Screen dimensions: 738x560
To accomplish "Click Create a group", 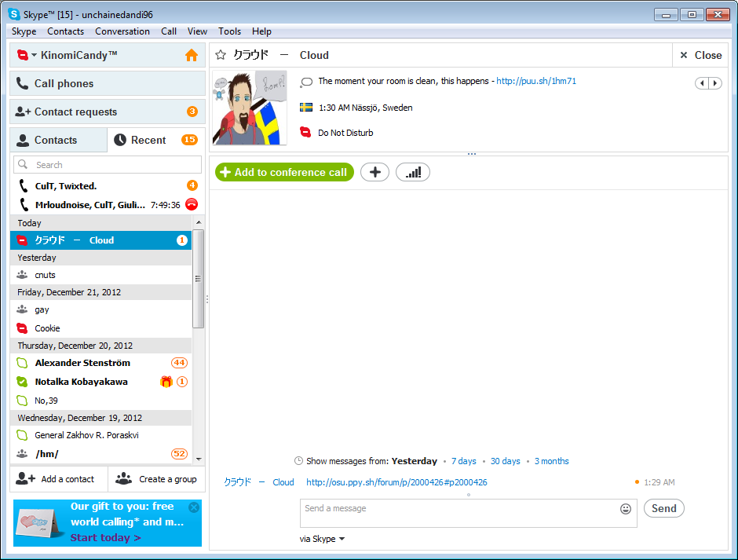I will coord(157,479).
